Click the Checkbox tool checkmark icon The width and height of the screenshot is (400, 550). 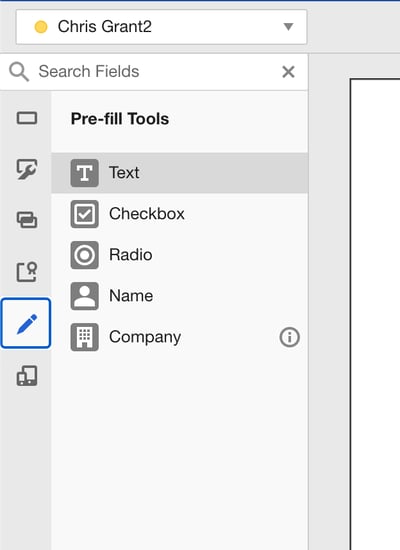pyautogui.click(x=85, y=214)
